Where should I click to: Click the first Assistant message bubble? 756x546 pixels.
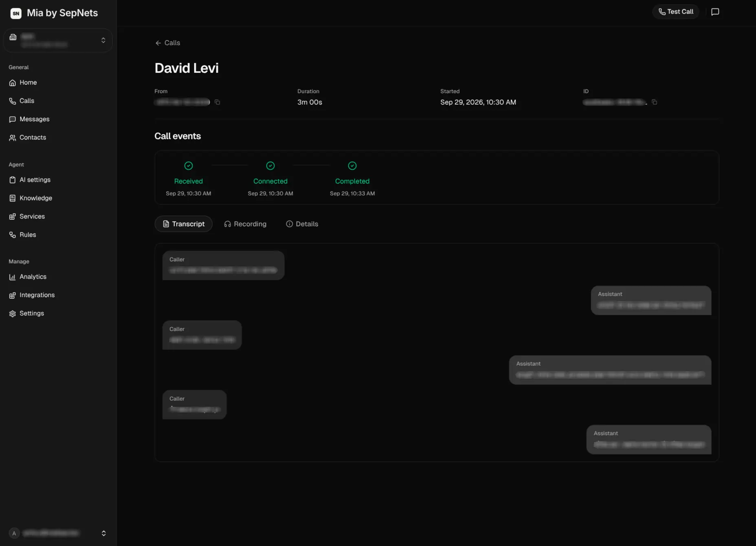[651, 300]
